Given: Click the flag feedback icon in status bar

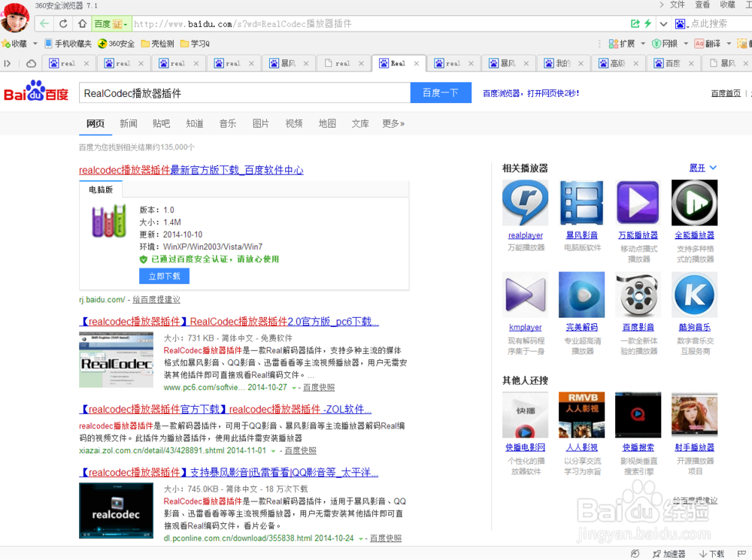Looking at the screenshot, I should click(743, 554).
